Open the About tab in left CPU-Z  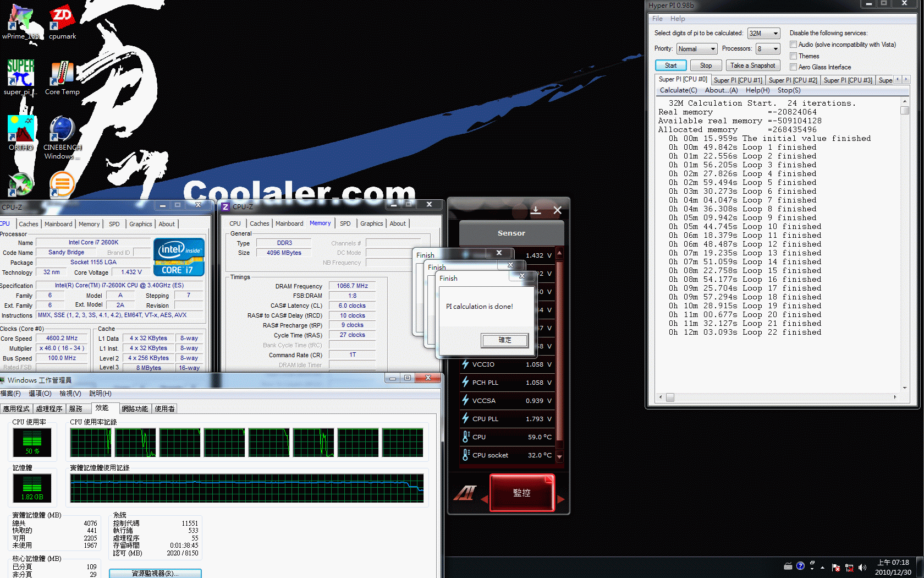pyautogui.click(x=167, y=224)
